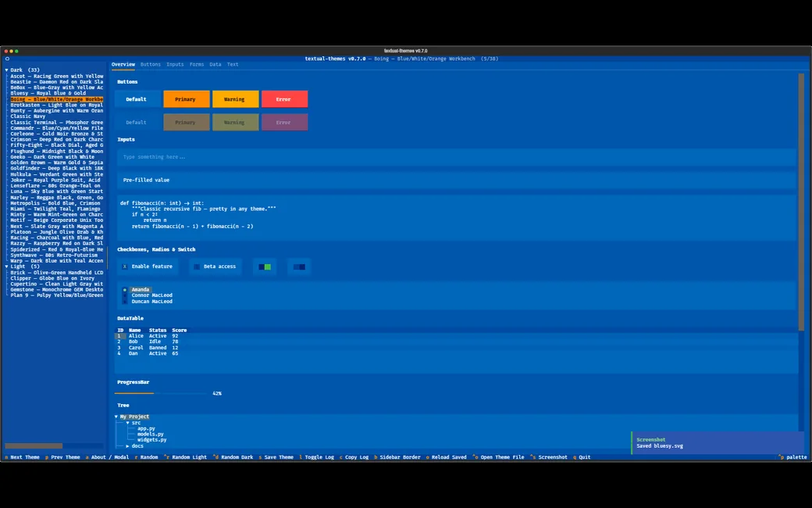
Task: Click the Pre-filled value input field
Action: tap(456, 180)
